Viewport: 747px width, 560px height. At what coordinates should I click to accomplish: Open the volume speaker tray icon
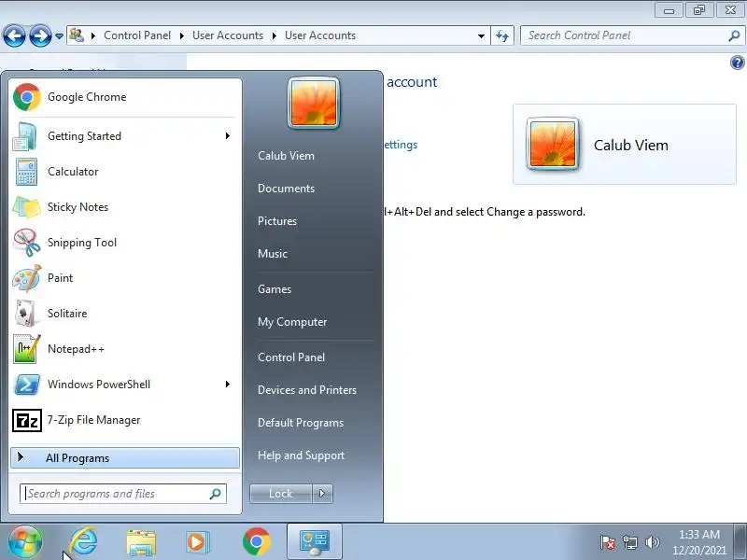pos(652,542)
